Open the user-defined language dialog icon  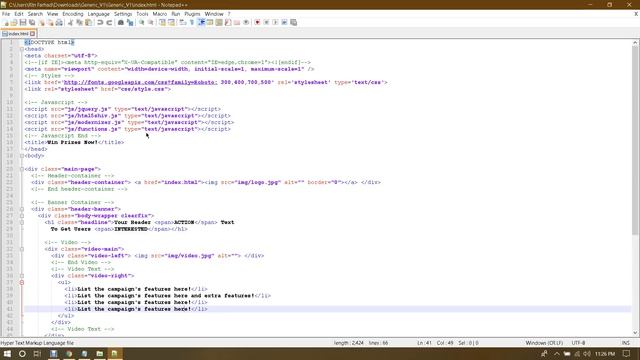click(x=210, y=22)
